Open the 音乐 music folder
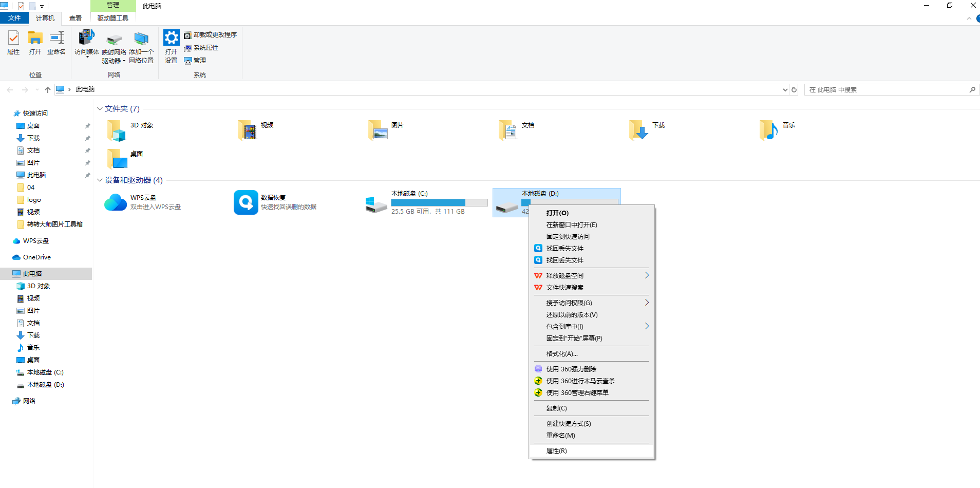This screenshot has width=980, height=488. pyautogui.click(x=768, y=130)
